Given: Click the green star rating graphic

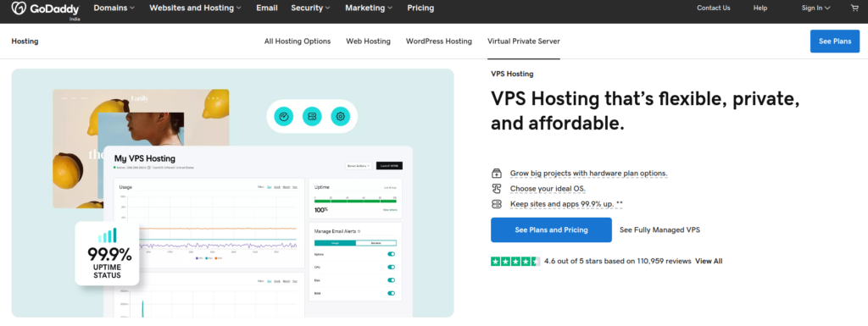Looking at the screenshot, I should [515, 262].
